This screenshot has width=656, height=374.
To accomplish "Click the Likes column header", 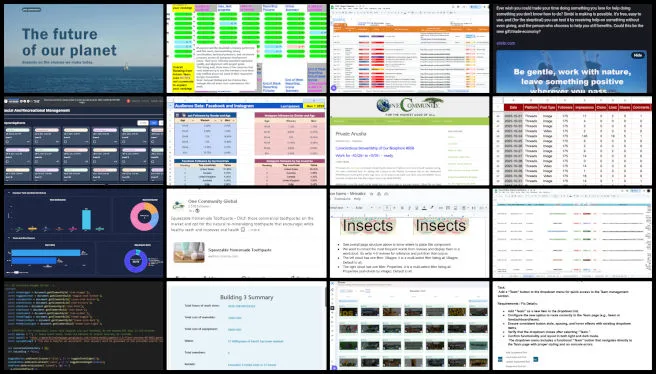I will point(612,108).
